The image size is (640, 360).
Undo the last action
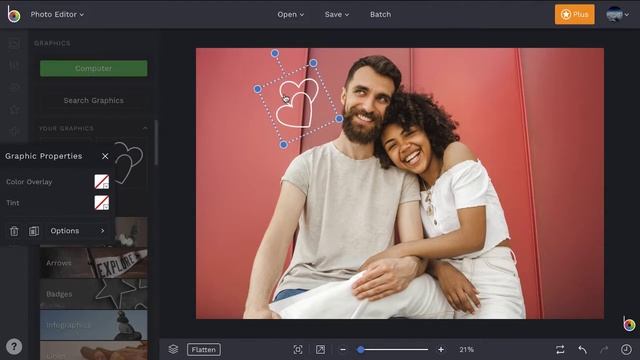pyautogui.click(x=582, y=349)
